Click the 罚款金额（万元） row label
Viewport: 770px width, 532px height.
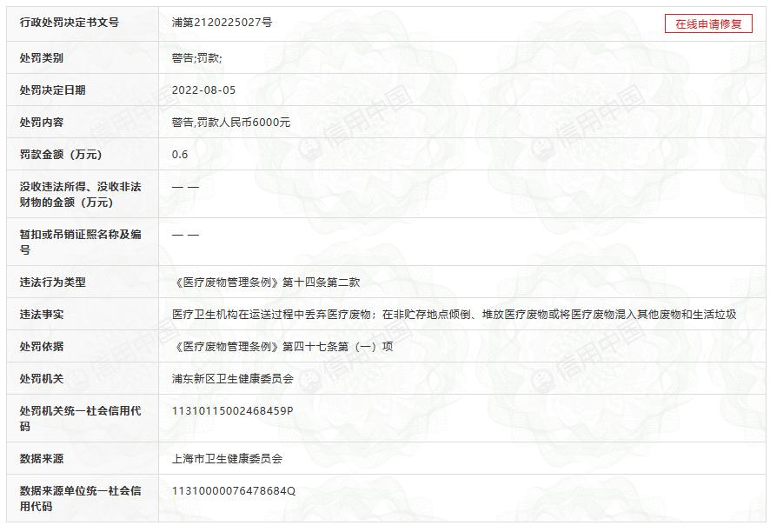pyautogui.click(x=63, y=155)
